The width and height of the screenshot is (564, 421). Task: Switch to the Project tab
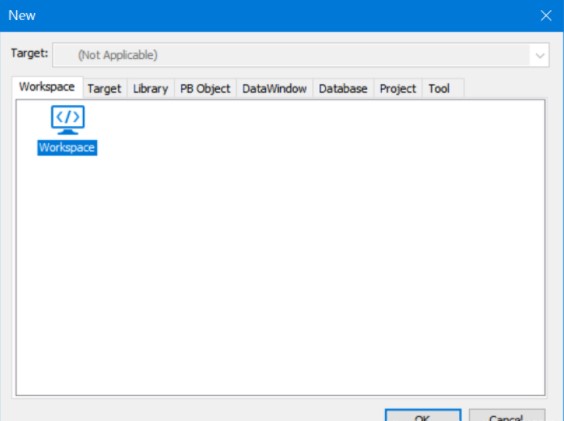click(x=398, y=89)
